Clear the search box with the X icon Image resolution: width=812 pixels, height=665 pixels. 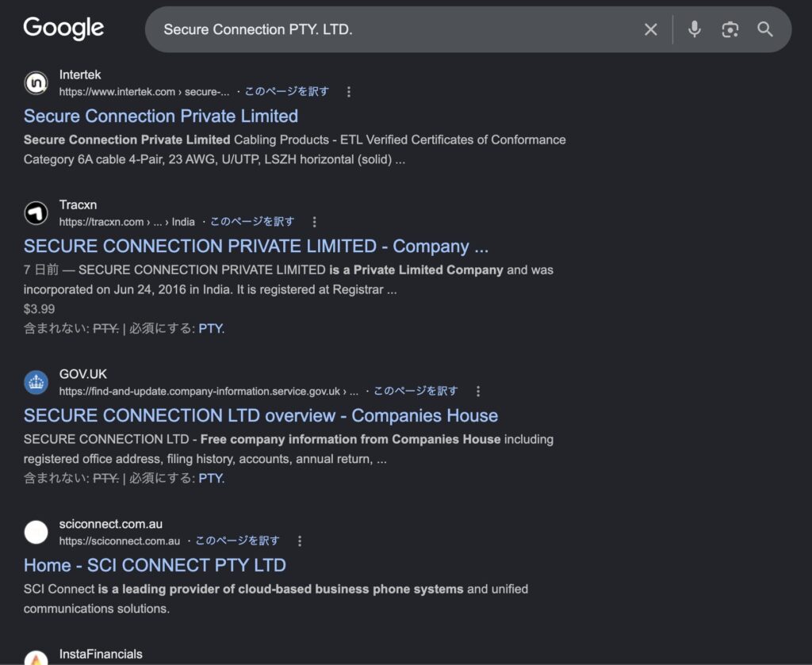651,29
